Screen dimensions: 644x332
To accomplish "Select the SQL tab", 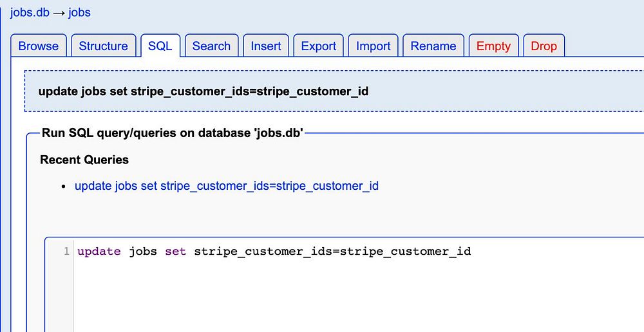I will 160,46.
